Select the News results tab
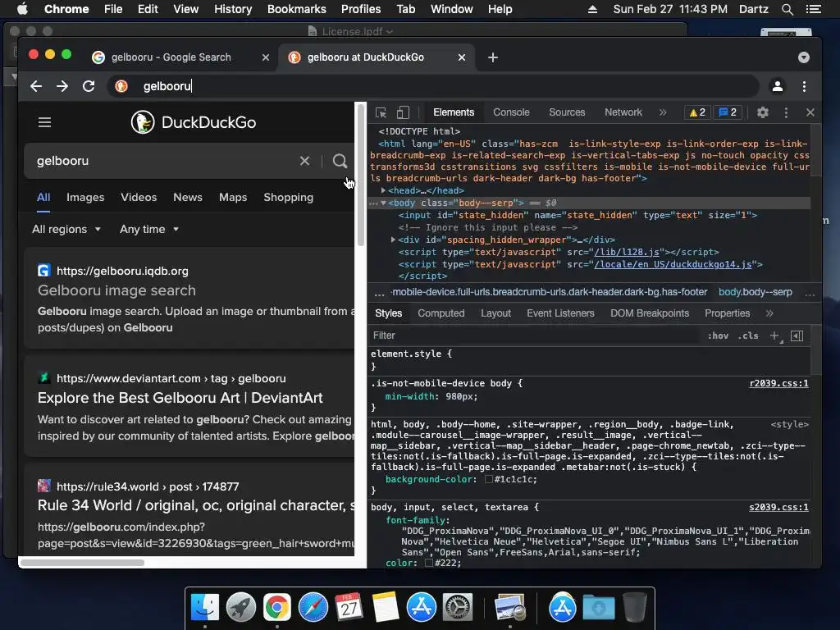 [188, 197]
